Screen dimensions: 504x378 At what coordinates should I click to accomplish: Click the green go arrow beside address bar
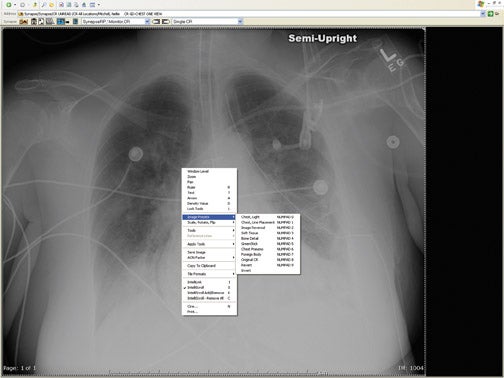[490, 14]
